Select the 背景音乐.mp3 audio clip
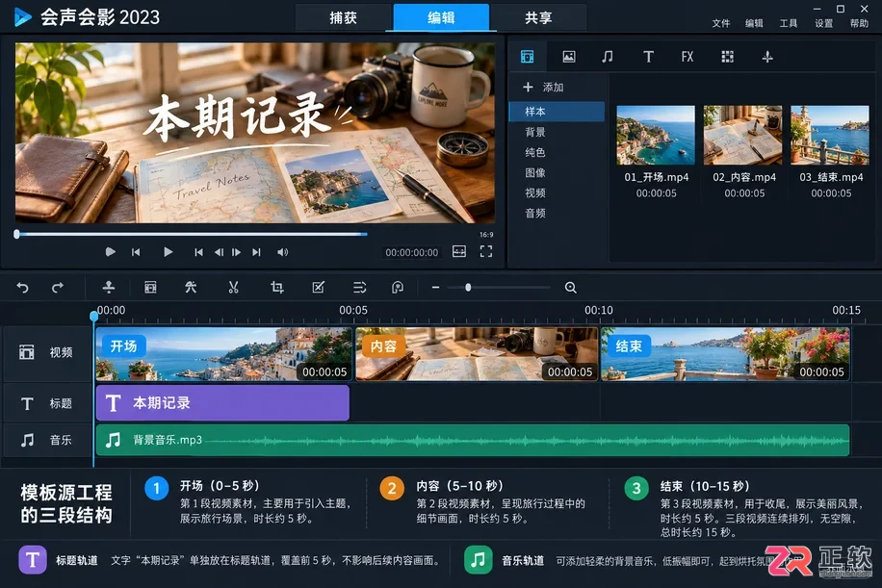The height and width of the screenshot is (588, 882). (473, 440)
